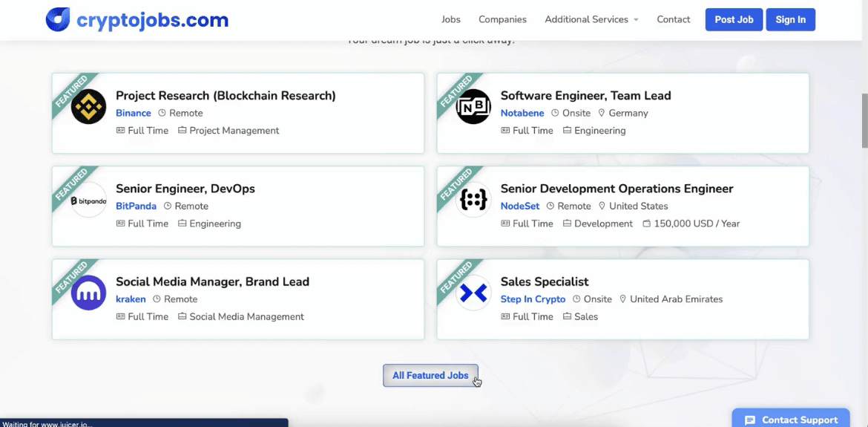Screen dimensions: 868x427
Task: Click the chat icon in Contact Support
Action: [749, 420]
